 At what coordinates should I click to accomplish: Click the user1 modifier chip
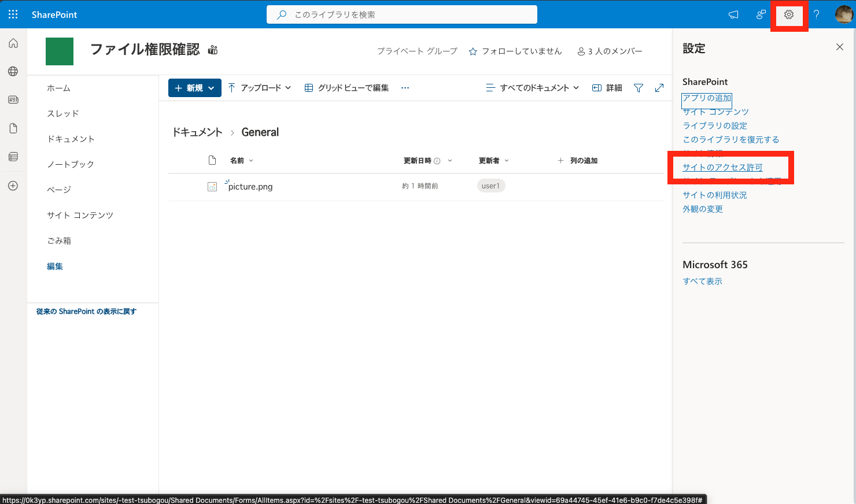[490, 186]
